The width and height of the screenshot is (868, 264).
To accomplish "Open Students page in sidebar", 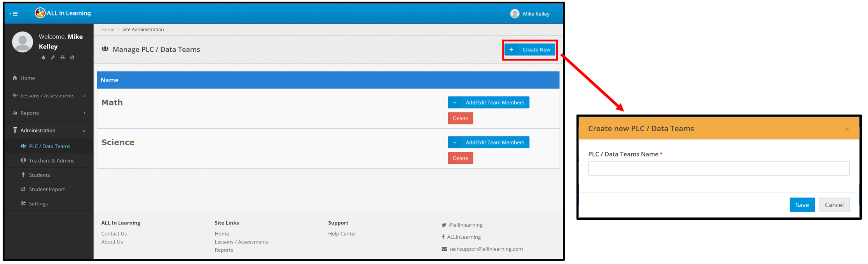I will [39, 175].
